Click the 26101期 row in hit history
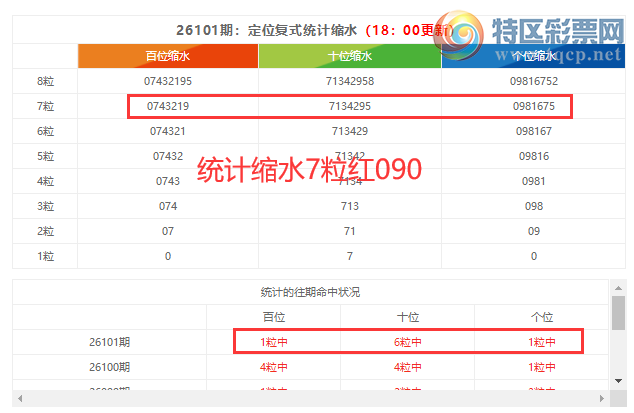This screenshot has width=634, height=413. coord(110,342)
